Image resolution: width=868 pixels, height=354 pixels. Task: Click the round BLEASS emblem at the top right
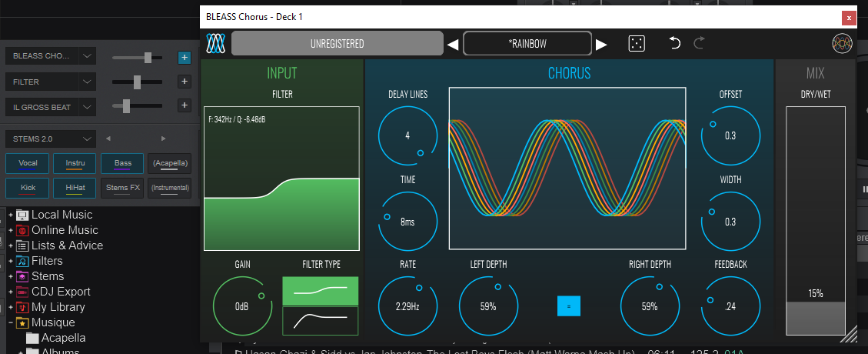pyautogui.click(x=841, y=44)
